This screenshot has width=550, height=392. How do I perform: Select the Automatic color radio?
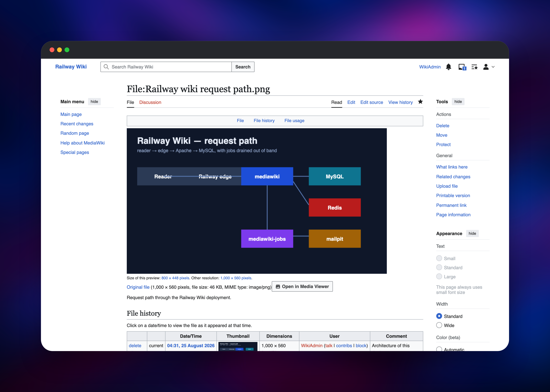[439, 349]
